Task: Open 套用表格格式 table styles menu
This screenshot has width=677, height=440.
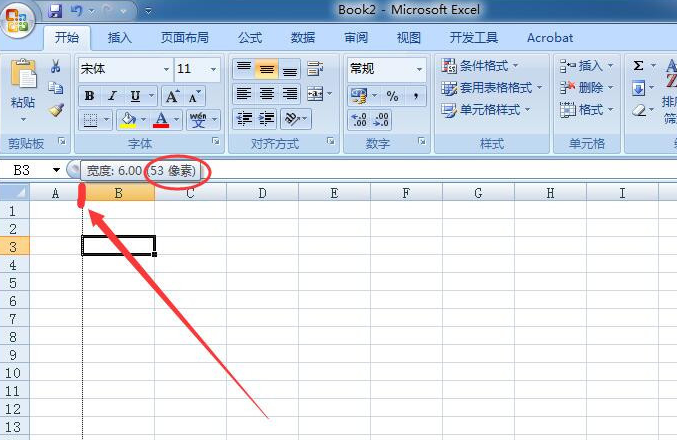Action: tap(491, 88)
